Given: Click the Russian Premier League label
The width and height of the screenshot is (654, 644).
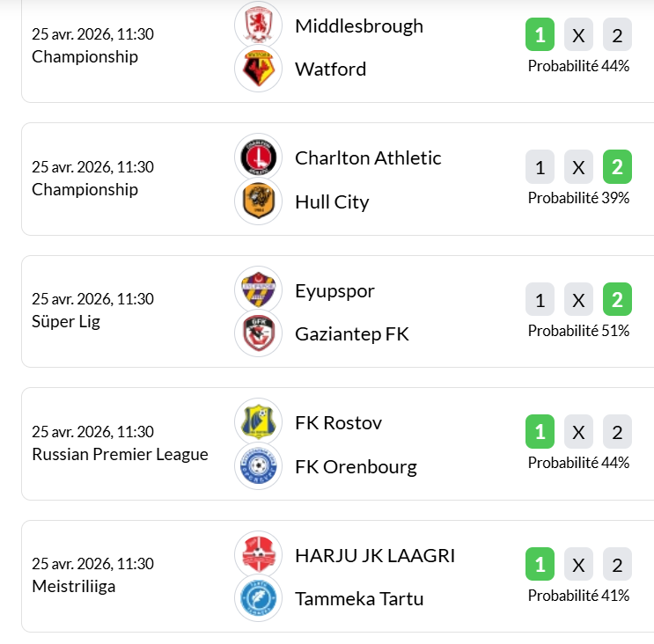Looking at the screenshot, I should [120, 454].
